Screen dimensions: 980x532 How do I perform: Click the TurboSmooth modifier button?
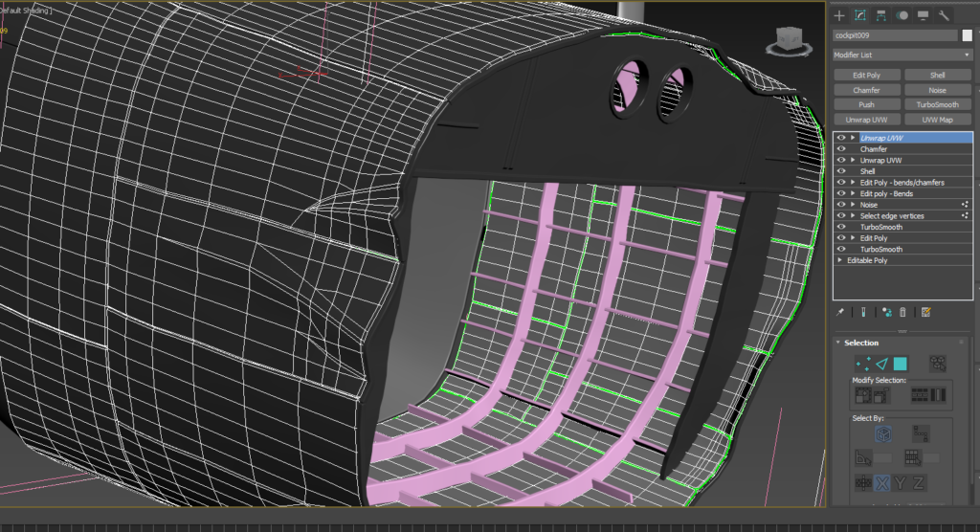938,104
